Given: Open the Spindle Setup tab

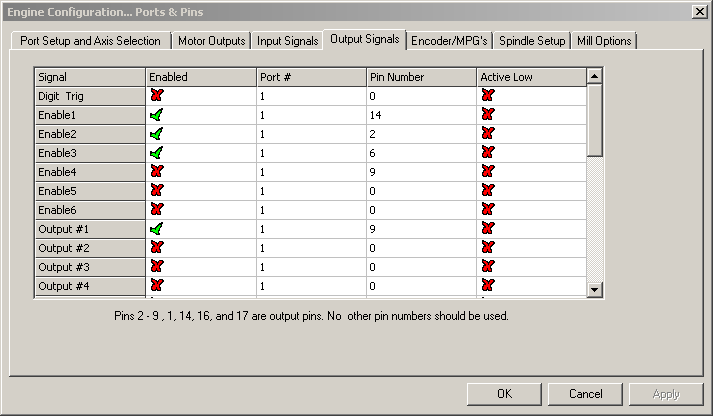Looking at the screenshot, I should coord(532,41).
